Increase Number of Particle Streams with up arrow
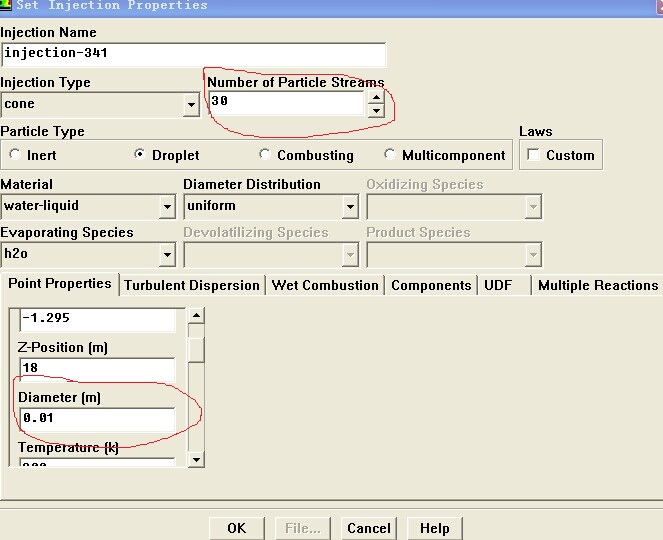This screenshot has width=663, height=540. click(x=375, y=97)
